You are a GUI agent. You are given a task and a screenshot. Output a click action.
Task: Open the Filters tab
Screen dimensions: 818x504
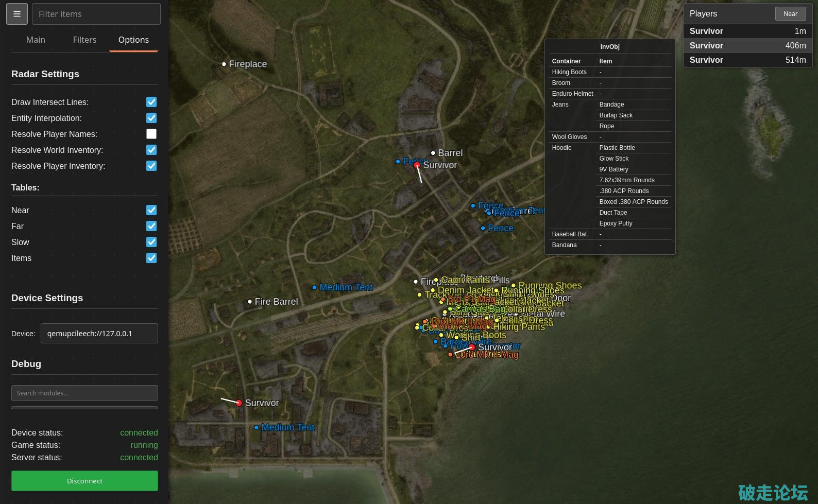(x=84, y=40)
